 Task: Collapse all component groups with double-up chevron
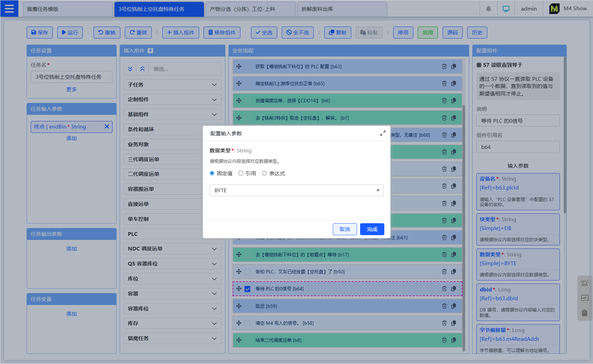(x=143, y=69)
